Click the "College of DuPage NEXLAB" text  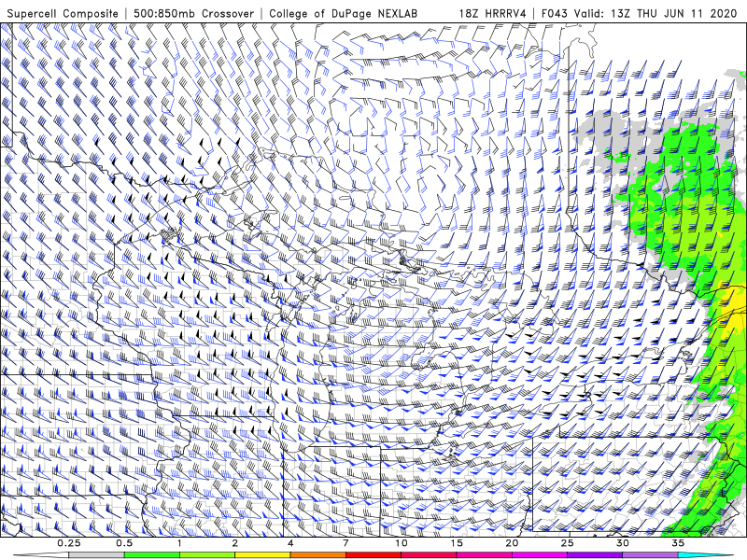[343, 13]
